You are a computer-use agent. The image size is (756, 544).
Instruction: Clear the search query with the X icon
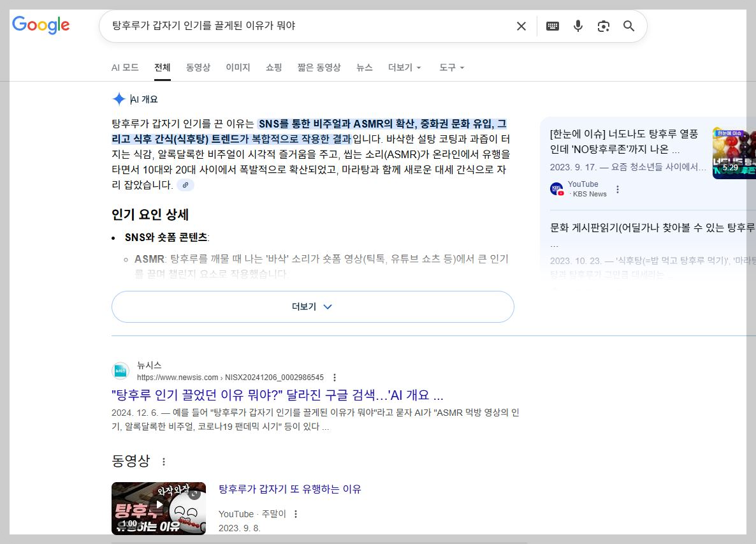521,26
